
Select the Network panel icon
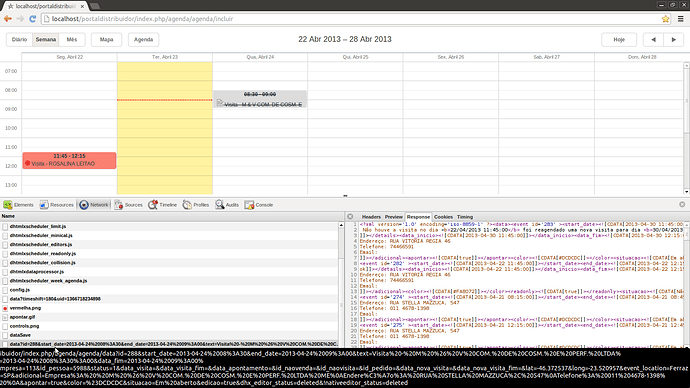pyautogui.click(x=84, y=205)
